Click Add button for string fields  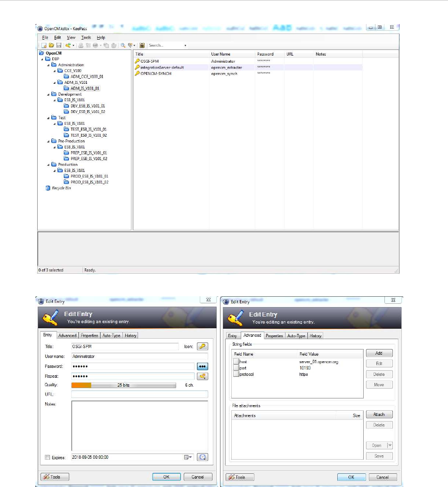tap(379, 353)
